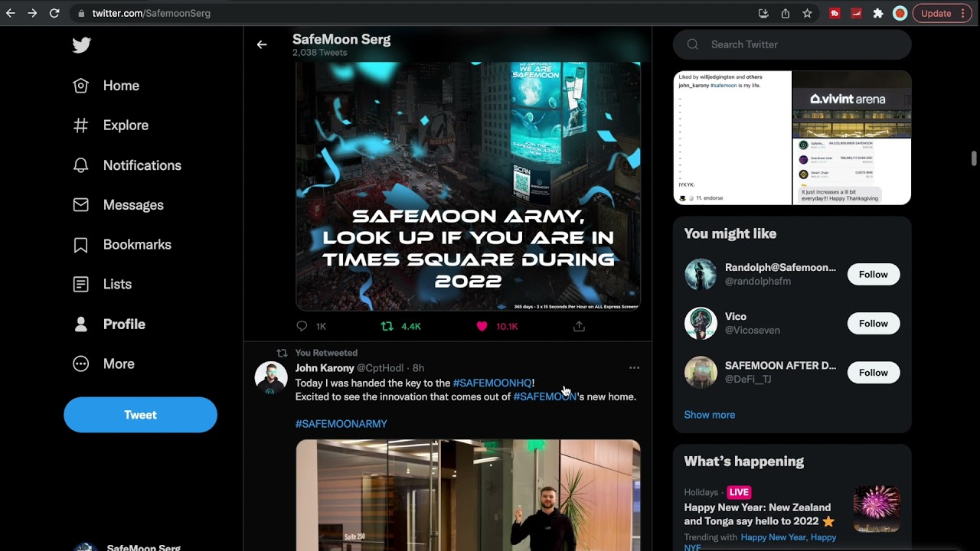Open the Happy New Year trend headline

(759, 514)
